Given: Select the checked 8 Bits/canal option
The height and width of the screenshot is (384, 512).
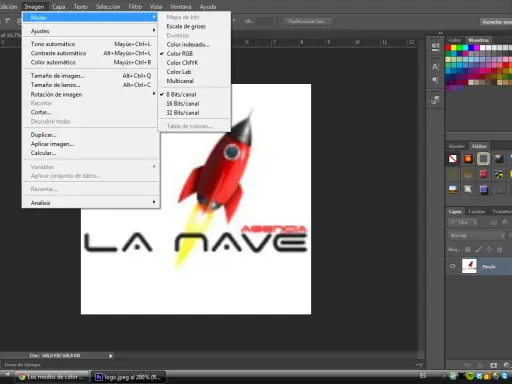Looking at the screenshot, I should pyautogui.click(x=181, y=95).
